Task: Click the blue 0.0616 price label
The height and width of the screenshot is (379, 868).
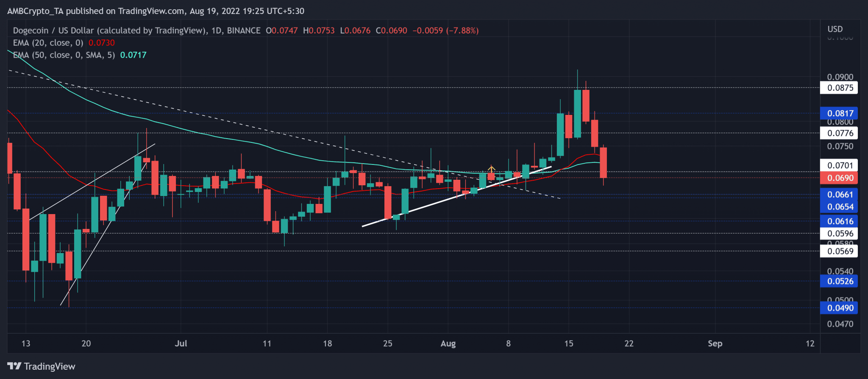Action: (840, 221)
